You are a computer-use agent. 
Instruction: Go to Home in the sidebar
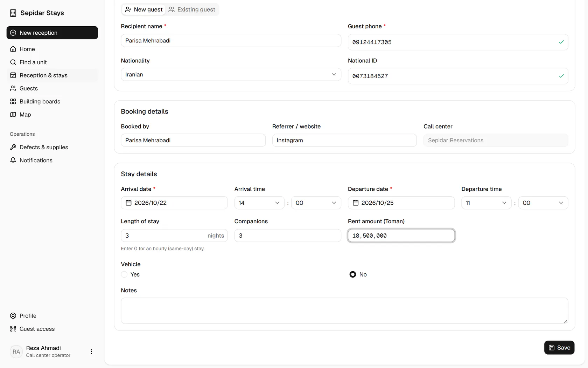click(x=52, y=49)
